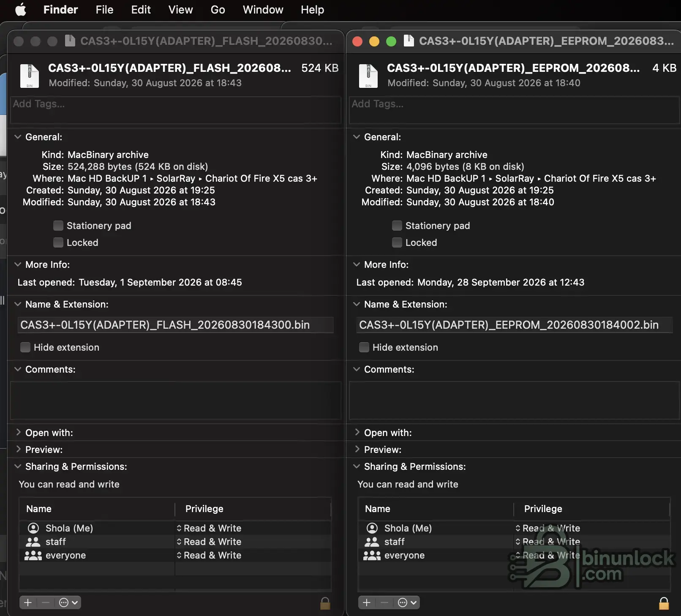
Task: Select the FLASH file's large BIN icon
Action: pos(30,76)
